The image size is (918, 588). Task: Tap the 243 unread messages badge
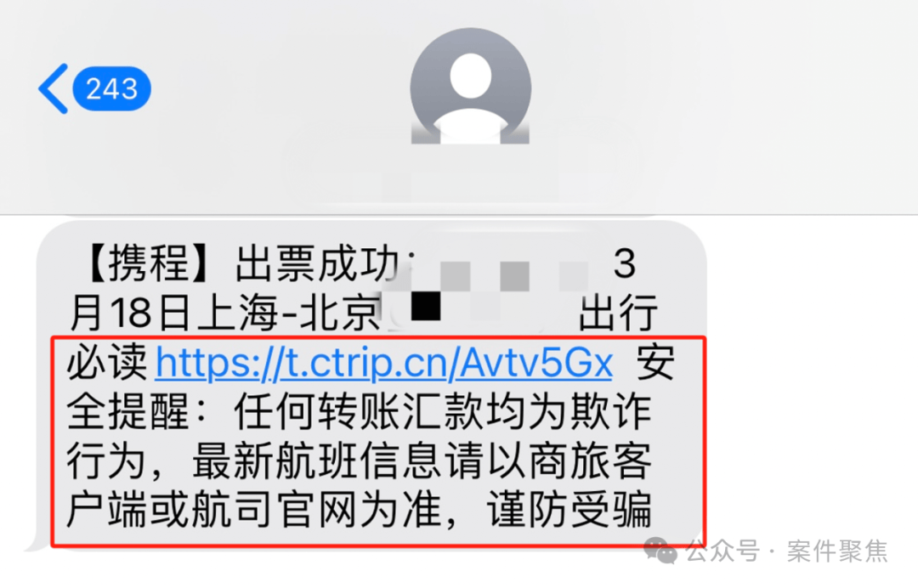tap(111, 89)
